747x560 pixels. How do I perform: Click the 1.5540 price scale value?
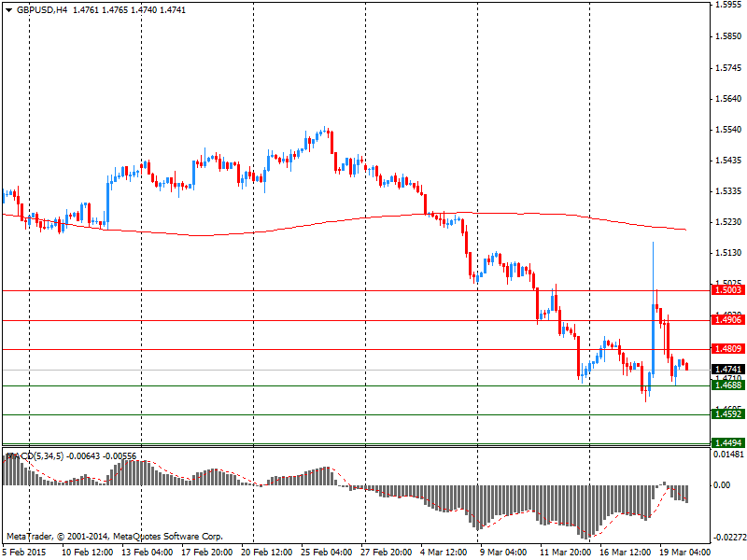tap(728, 130)
